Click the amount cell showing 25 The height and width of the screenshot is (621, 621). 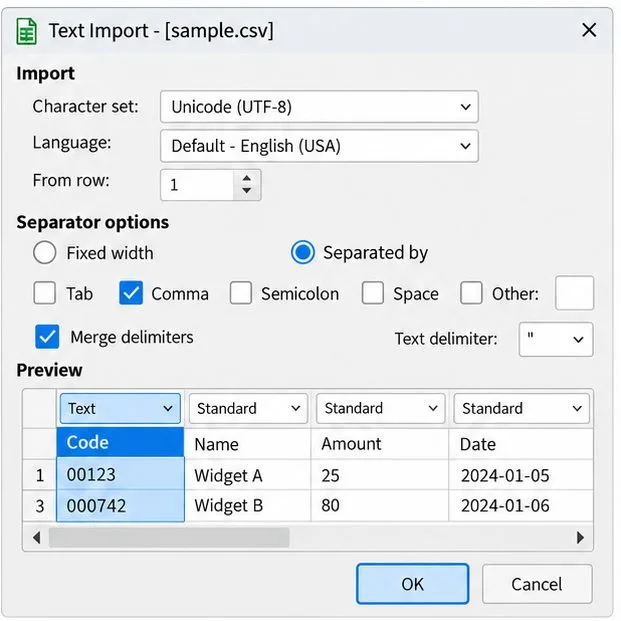[x=380, y=475]
